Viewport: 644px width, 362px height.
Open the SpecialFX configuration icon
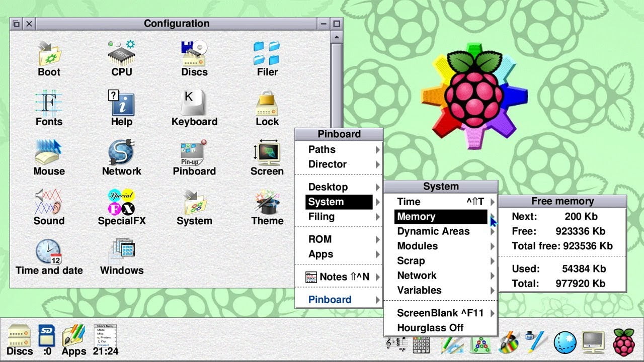(x=122, y=202)
